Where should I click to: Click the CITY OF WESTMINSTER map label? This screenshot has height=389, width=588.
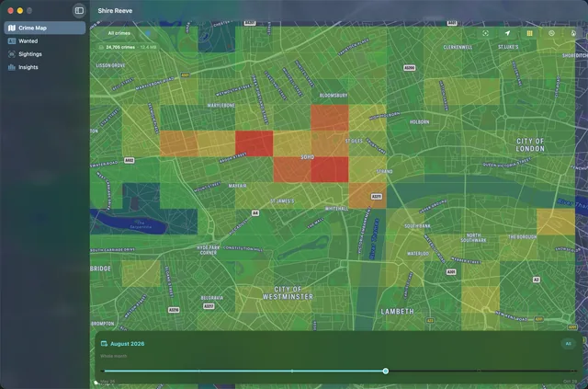point(288,292)
